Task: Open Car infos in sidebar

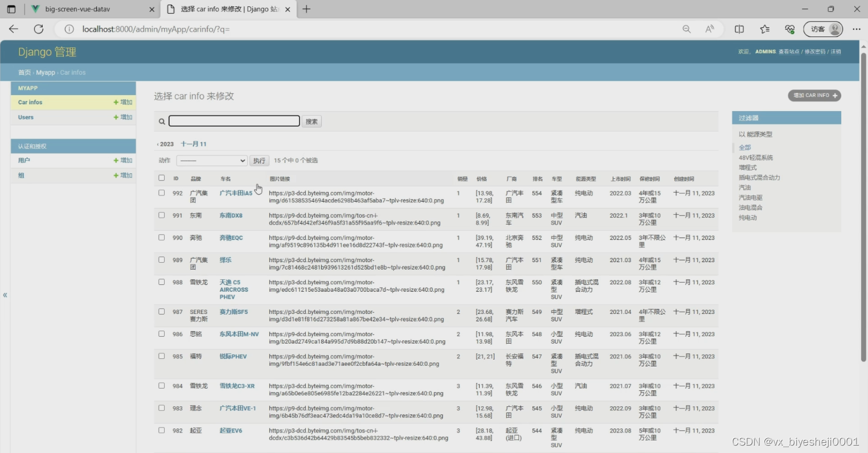Action: coord(30,103)
